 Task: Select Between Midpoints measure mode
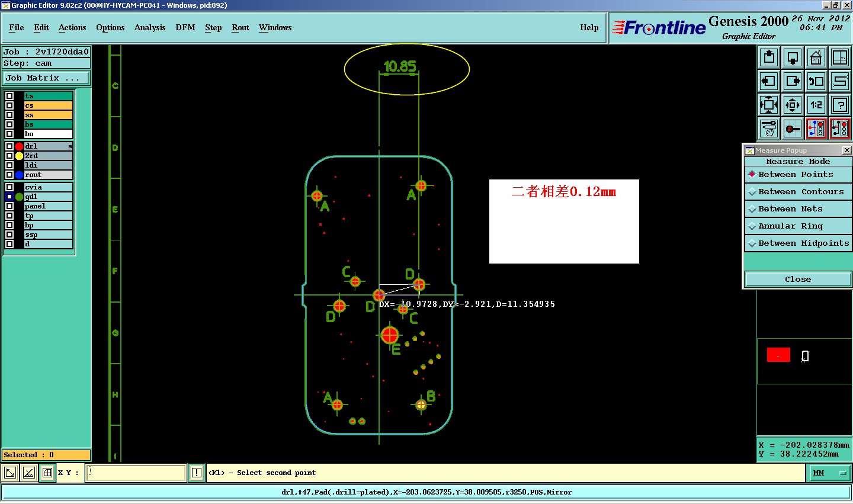pyautogui.click(x=798, y=243)
